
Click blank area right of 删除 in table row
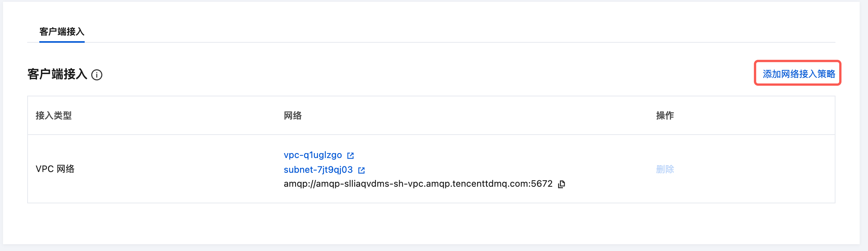tap(756, 169)
